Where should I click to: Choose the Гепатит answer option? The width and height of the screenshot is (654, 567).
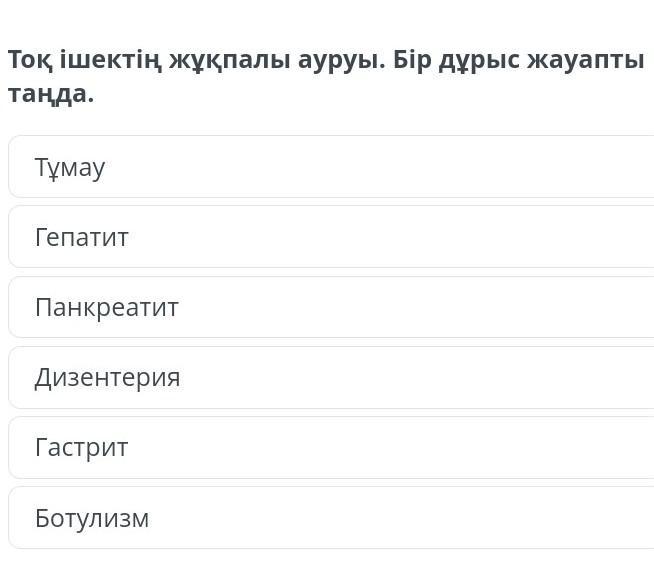pos(330,237)
